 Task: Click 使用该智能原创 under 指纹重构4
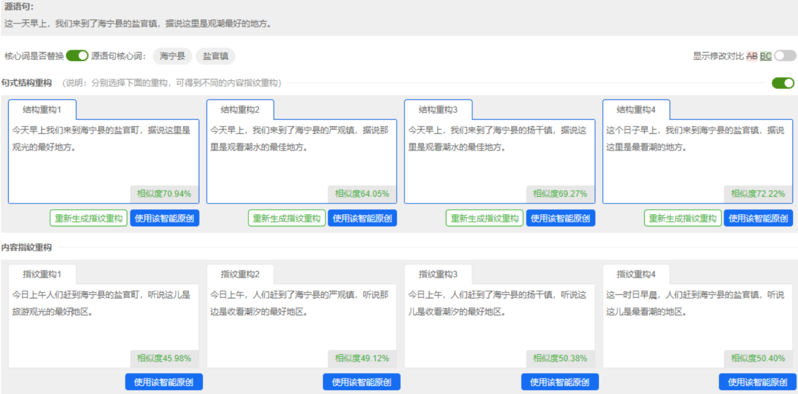758,382
